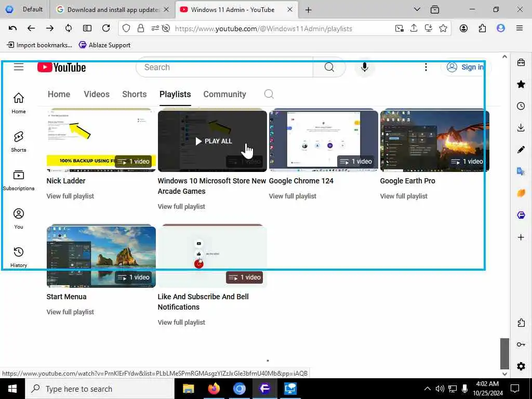
Task: Open Subscriptions in the YouTube sidebar
Action: pyautogui.click(x=19, y=180)
